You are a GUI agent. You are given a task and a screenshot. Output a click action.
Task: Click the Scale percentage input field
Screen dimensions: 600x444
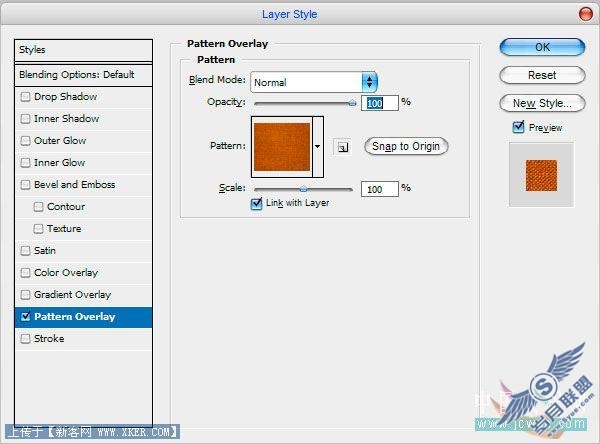tap(380, 189)
